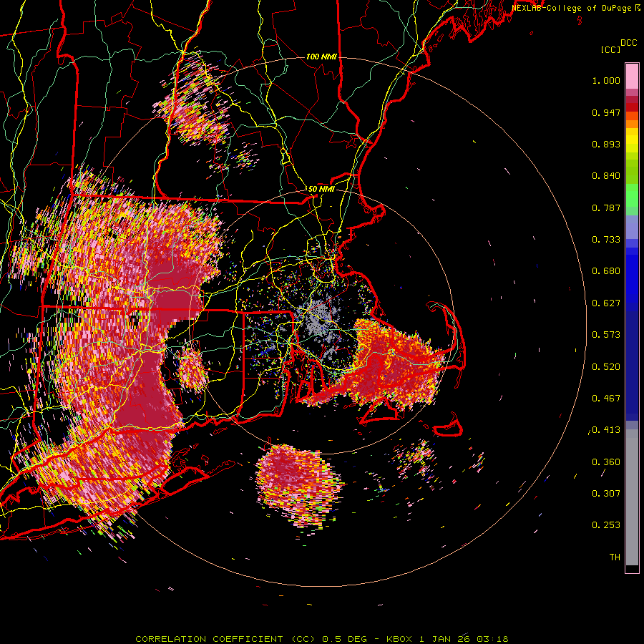This screenshot has width=644, height=644.
Task: Select the 0.360 legend value
Action: click(606, 462)
